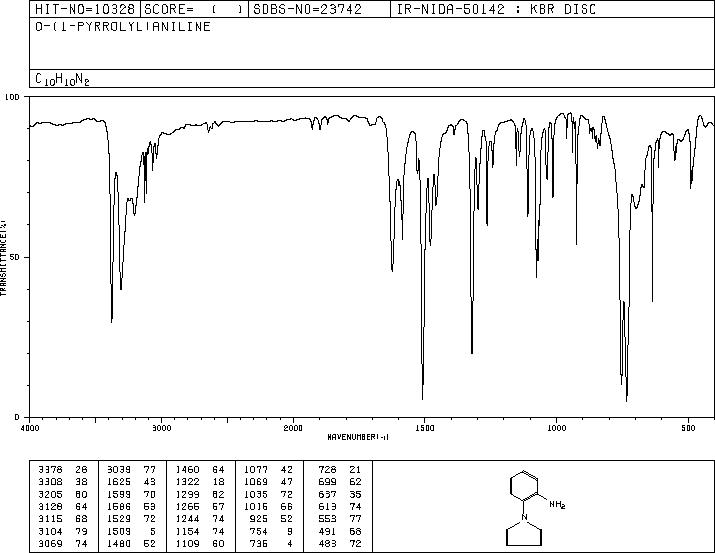715x553 pixels.
Task: Click the compound name O-(1-PYRROLYL)ANILINE
Action: (x=123, y=26)
